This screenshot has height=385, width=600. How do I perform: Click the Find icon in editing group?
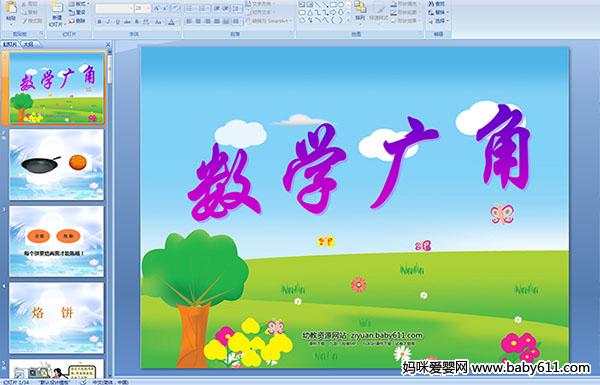tap(437, 3)
